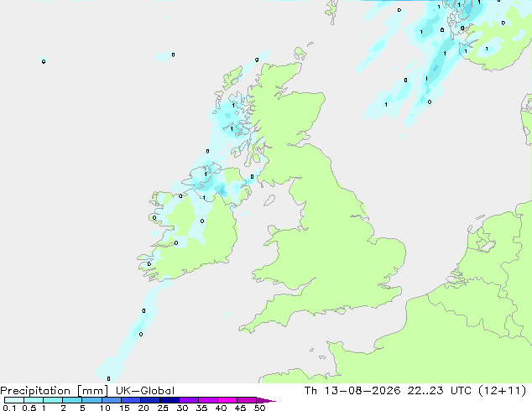Pick the 5–10 mm legend color swatch
532x411 pixels.
pos(91,400)
